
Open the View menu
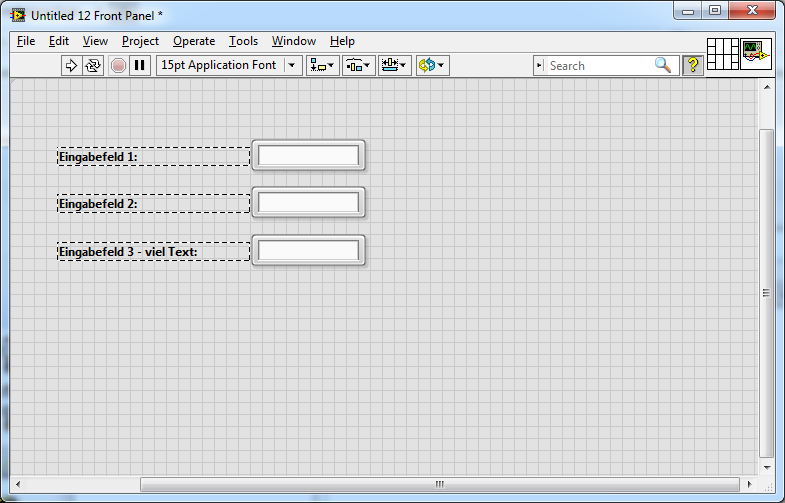(95, 41)
